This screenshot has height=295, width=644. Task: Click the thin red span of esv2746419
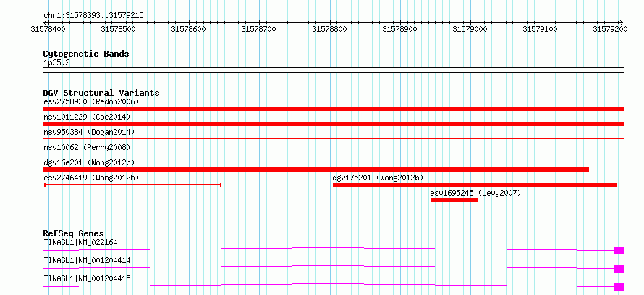(x=132, y=185)
